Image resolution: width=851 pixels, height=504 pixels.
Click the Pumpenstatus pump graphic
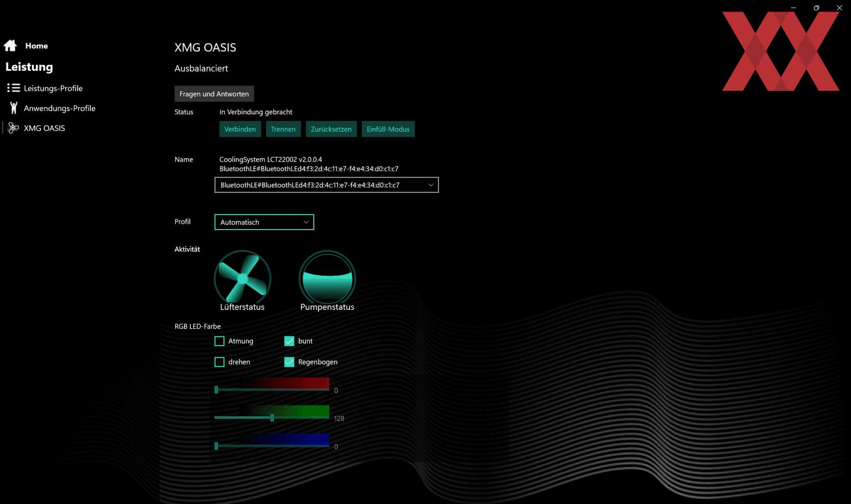(x=327, y=278)
